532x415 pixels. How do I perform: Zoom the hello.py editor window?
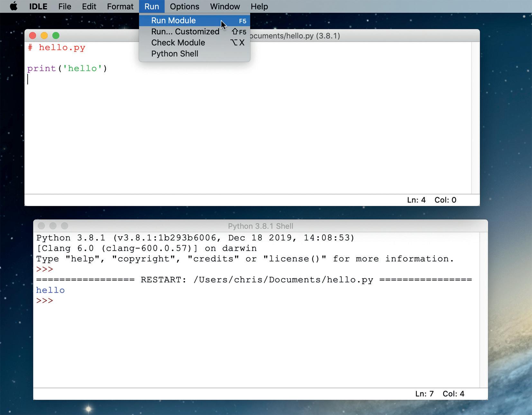tap(56, 35)
